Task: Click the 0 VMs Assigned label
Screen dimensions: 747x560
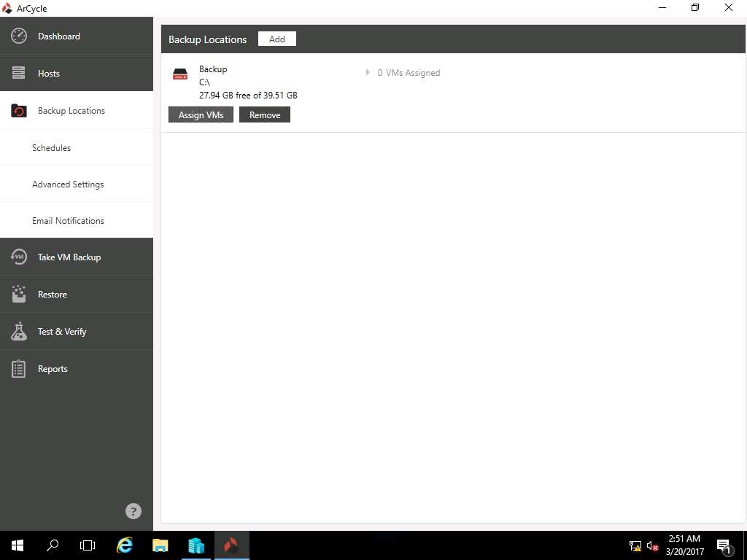Action: tap(409, 73)
